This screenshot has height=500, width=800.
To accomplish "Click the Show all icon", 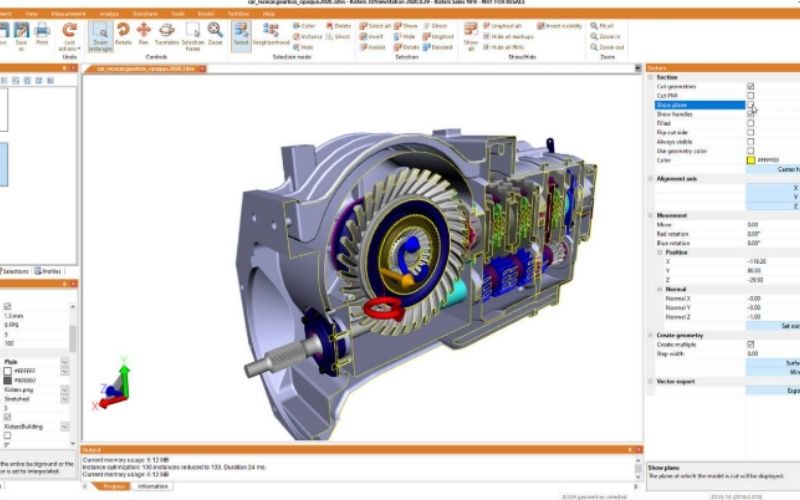I will (470, 36).
